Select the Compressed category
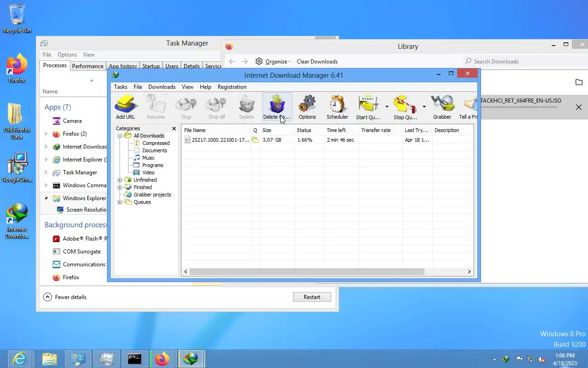The image size is (588, 368). point(156,143)
